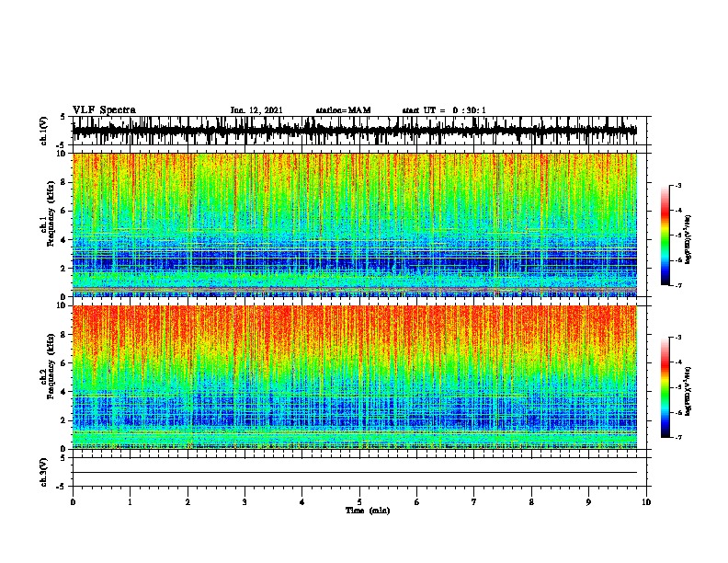728x563 pixels.
Task: Click the ch.1 colorbar log(PSD) unit label
Action: (688, 239)
